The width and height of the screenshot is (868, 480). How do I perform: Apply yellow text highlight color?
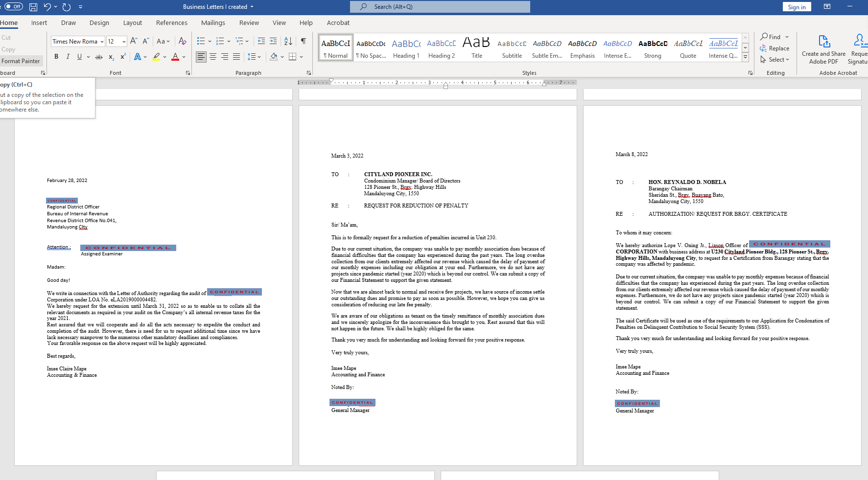coord(156,57)
